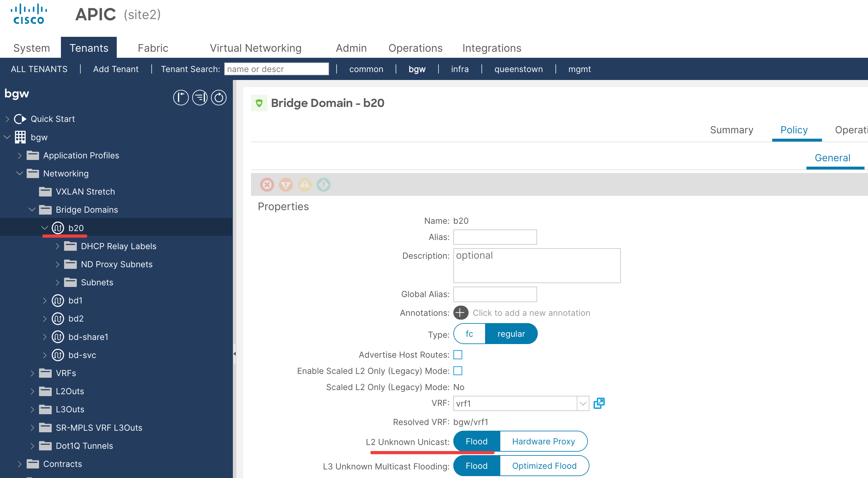The height and width of the screenshot is (478, 868).
Task: Open the VRF launch popup icon
Action: 599,403
